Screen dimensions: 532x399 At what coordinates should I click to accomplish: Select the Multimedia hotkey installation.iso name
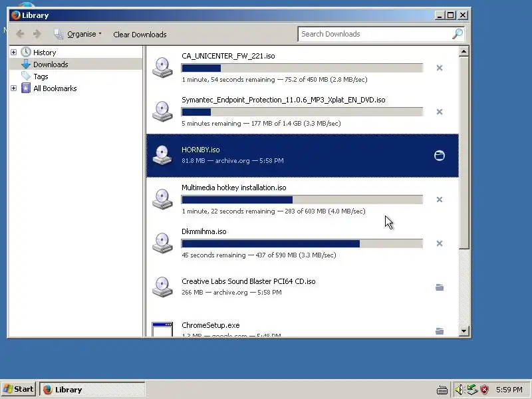tap(234, 188)
